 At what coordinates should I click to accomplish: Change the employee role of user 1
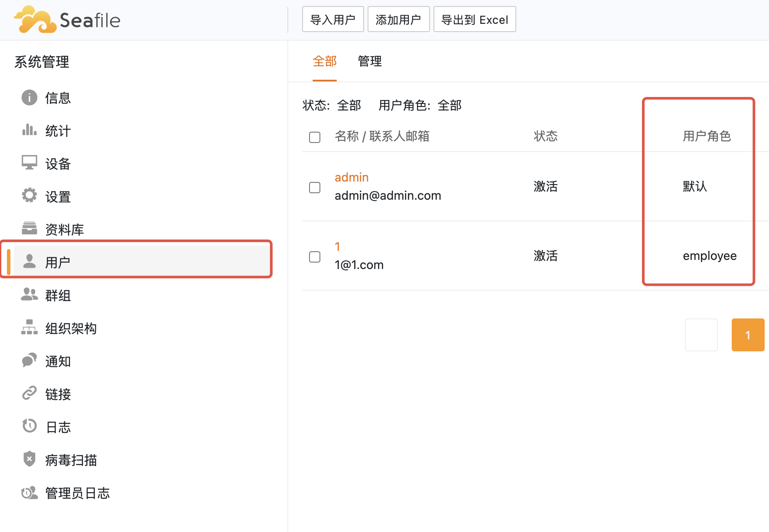pyautogui.click(x=709, y=256)
